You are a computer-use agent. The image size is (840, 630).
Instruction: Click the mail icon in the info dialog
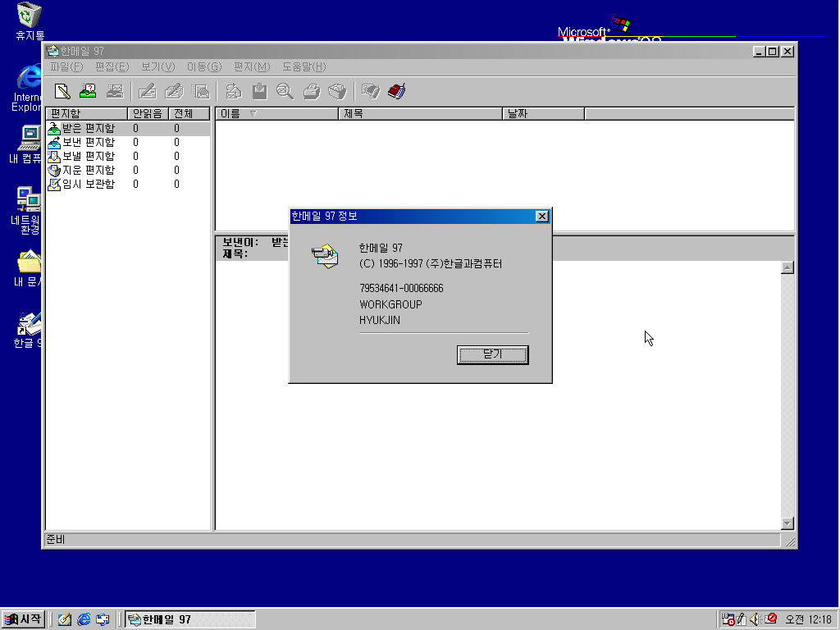click(x=325, y=256)
